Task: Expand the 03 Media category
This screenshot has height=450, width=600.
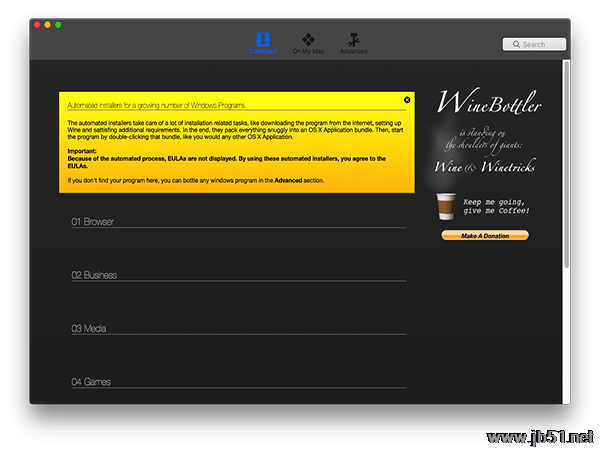Action: coord(238,329)
